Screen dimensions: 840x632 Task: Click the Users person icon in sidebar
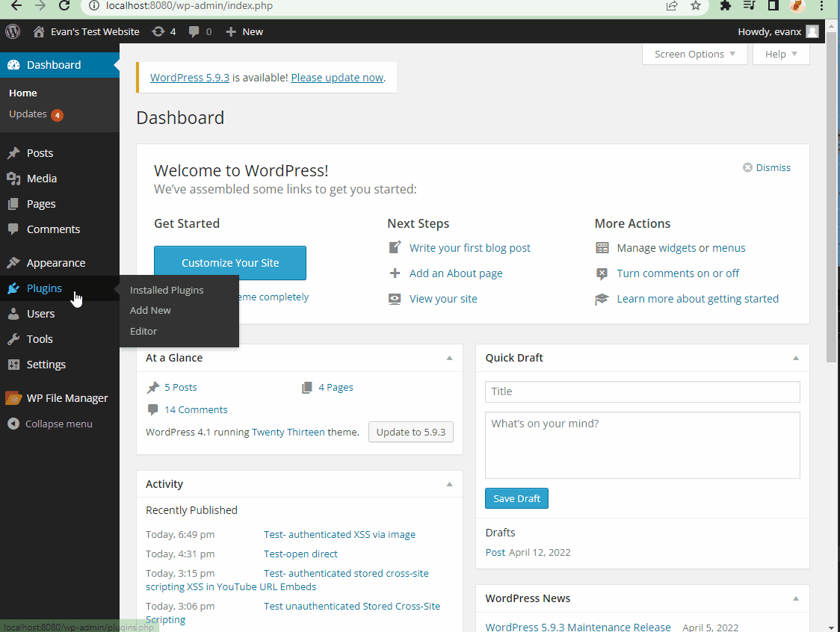click(x=13, y=314)
